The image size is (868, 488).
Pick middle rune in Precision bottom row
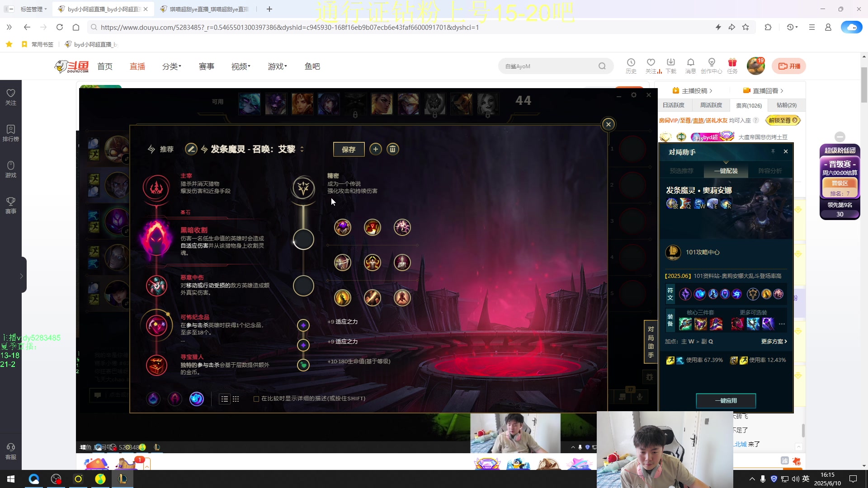[x=373, y=298]
